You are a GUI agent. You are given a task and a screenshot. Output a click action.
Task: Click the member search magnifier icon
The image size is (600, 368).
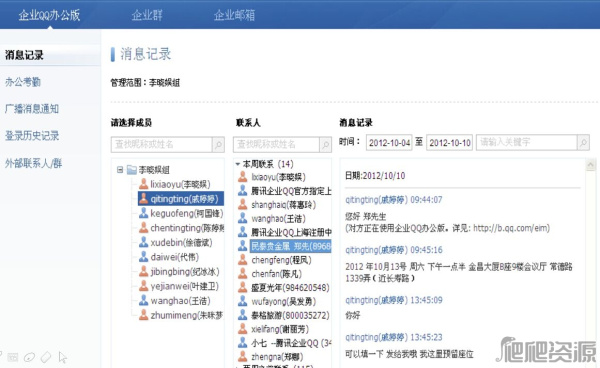click(x=218, y=145)
